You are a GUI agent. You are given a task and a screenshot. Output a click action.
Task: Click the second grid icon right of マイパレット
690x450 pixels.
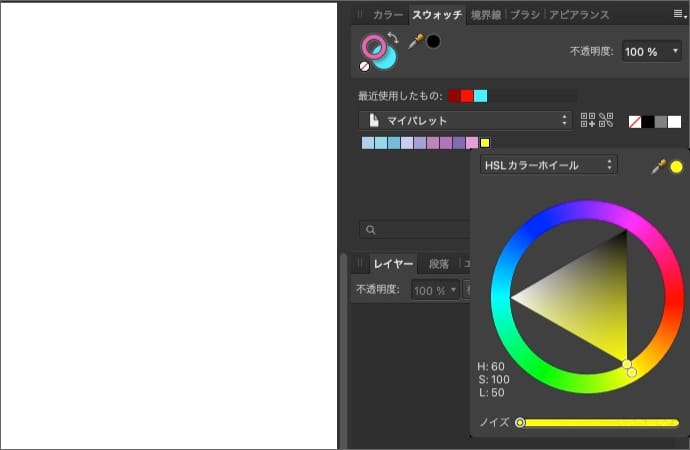click(x=605, y=120)
